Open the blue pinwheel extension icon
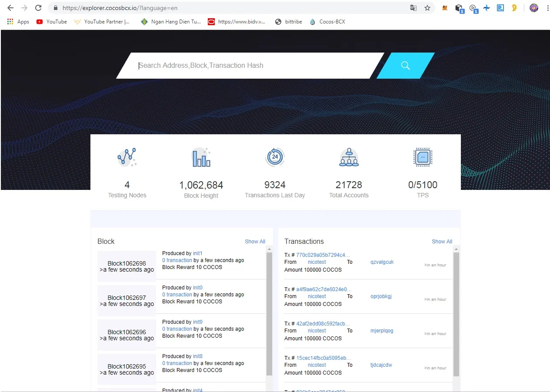The image size is (550, 392). click(487, 8)
